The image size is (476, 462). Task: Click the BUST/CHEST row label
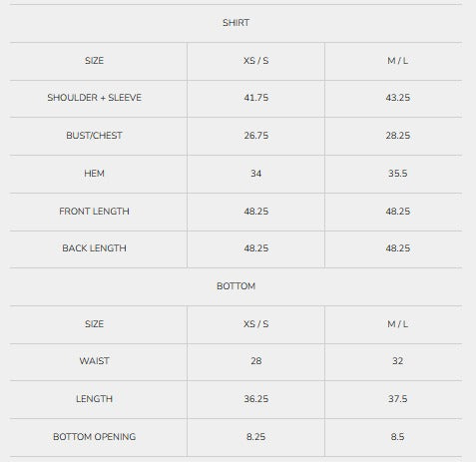[94, 136]
